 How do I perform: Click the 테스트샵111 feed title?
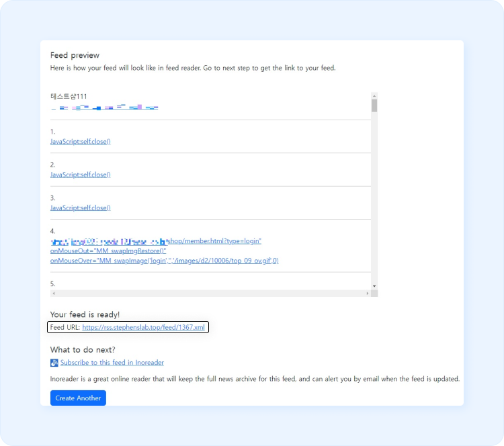(x=69, y=97)
